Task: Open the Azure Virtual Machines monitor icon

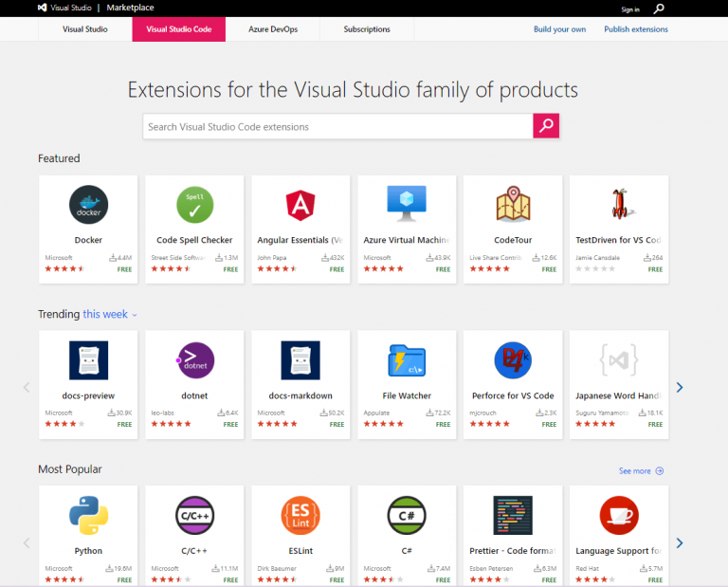Action: [x=407, y=203]
